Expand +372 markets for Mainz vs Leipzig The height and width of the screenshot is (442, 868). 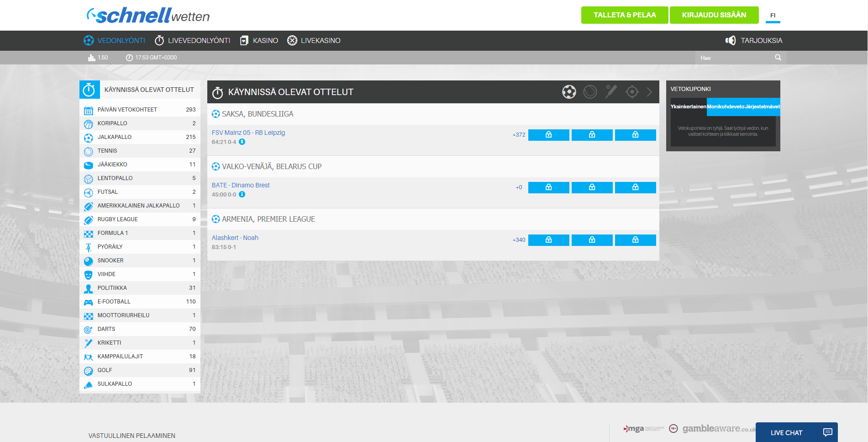pyautogui.click(x=519, y=135)
